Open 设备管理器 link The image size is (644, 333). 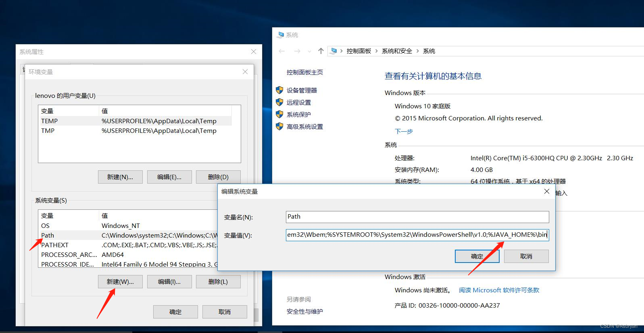pos(302,90)
